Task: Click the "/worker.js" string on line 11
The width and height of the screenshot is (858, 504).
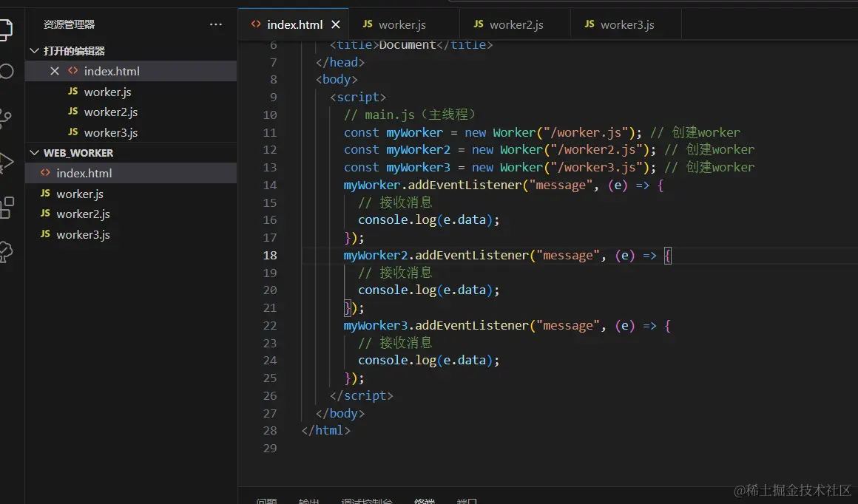Action: click(x=586, y=132)
